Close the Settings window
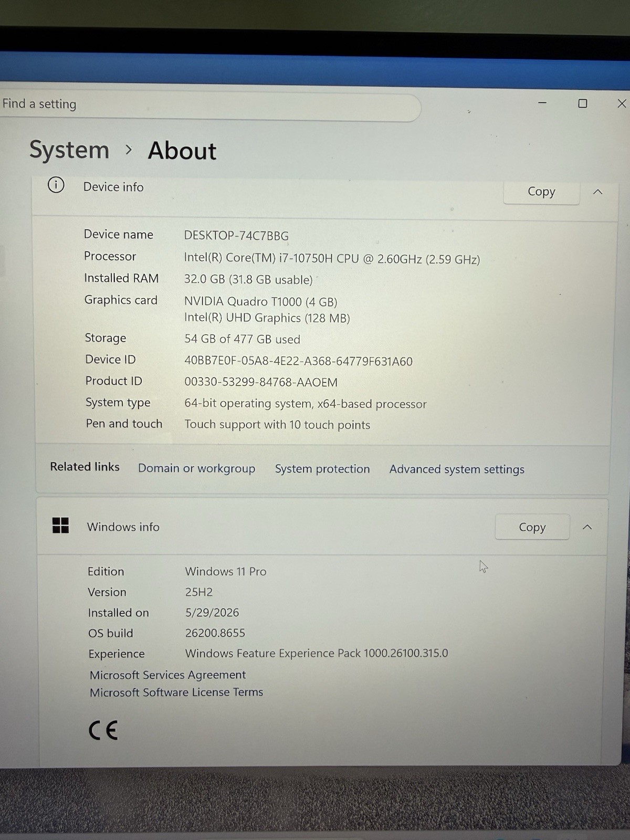Image resolution: width=630 pixels, height=840 pixels. (x=622, y=103)
